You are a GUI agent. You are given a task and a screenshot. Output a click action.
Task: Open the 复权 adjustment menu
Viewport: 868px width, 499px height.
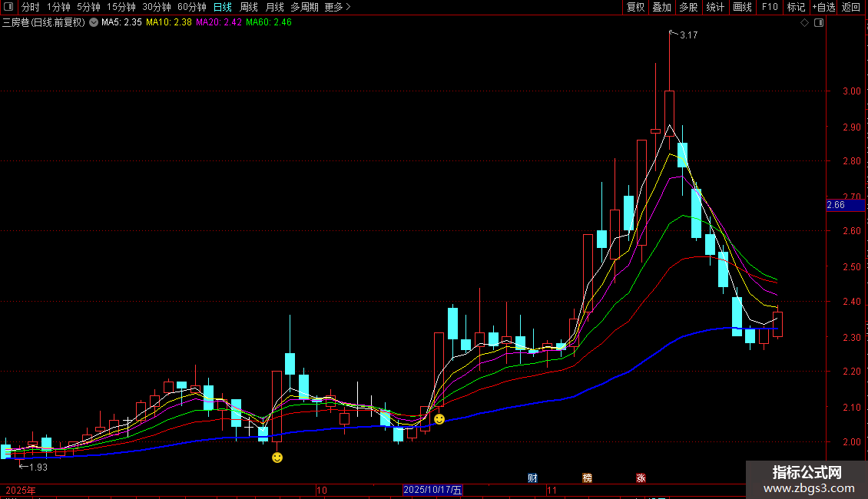click(635, 7)
